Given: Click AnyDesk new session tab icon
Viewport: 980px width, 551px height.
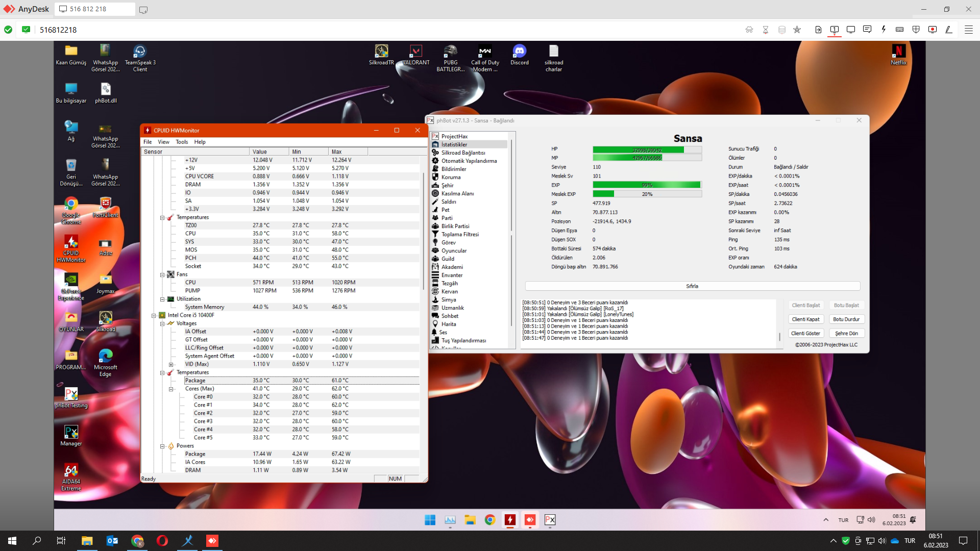Looking at the screenshot, I should click(143, 10).
